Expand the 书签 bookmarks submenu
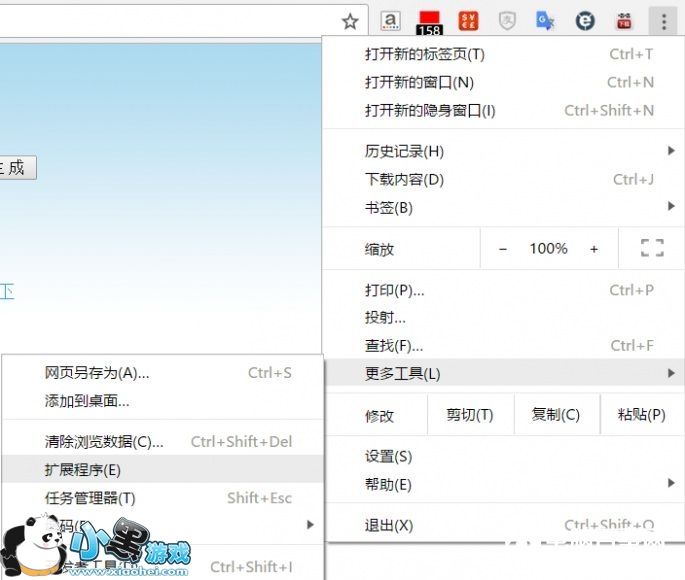Image resolution: width=685 pixels, height=580 pixels. 503,207
